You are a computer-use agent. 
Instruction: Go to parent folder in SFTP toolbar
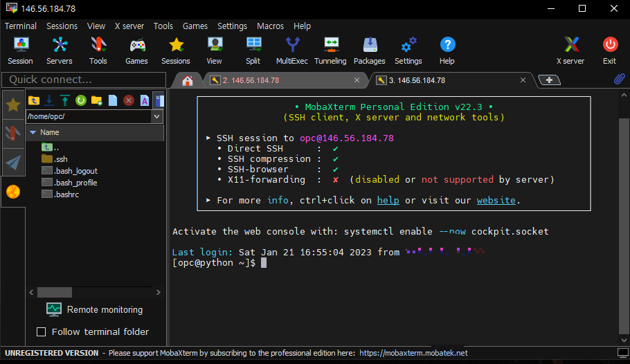pos(34,100)
